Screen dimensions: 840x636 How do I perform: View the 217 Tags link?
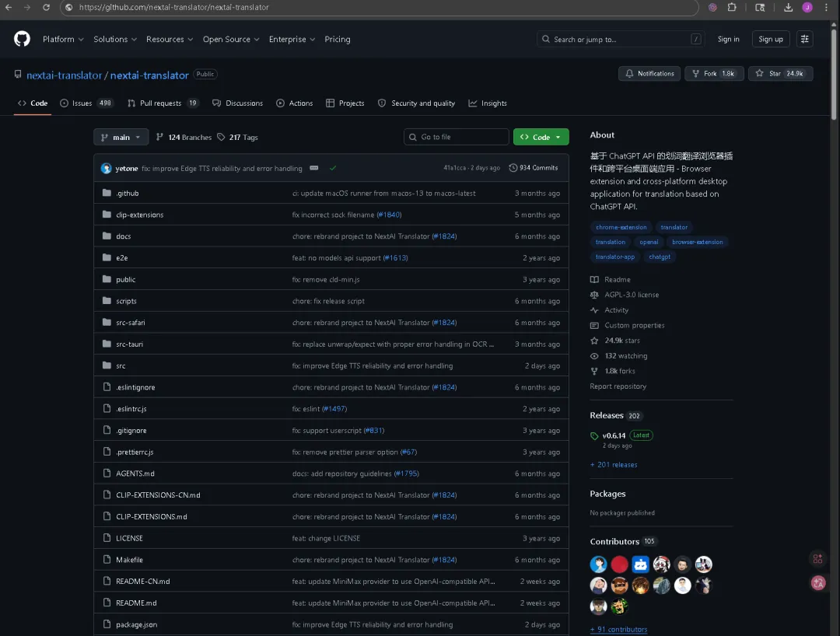pyautogui.click(x=237, y=137)
